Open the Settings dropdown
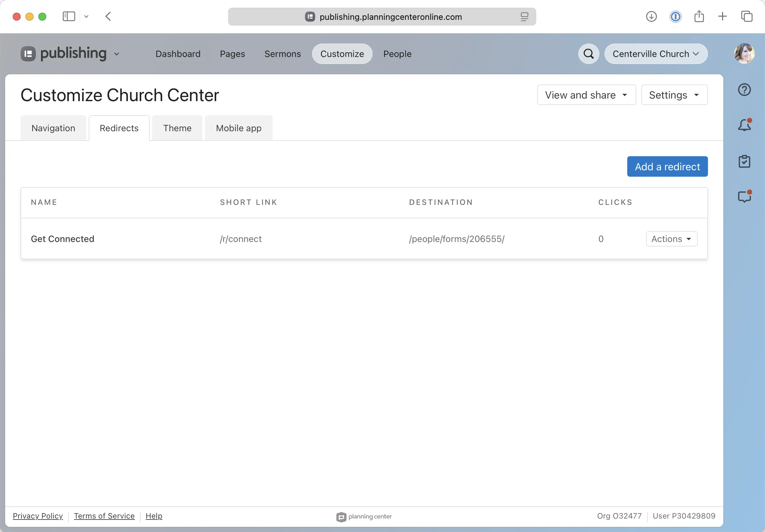 tap(674, 95)
